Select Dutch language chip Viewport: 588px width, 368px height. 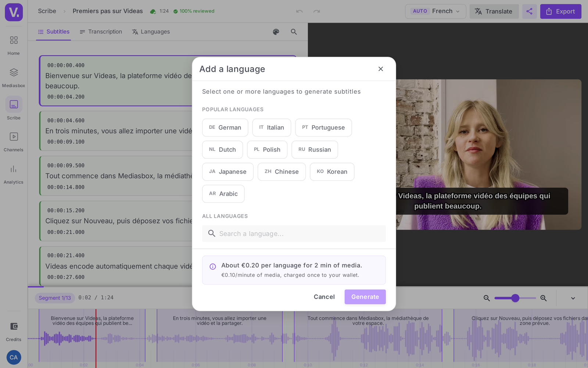pyautogui.click(x=222, y=150)
